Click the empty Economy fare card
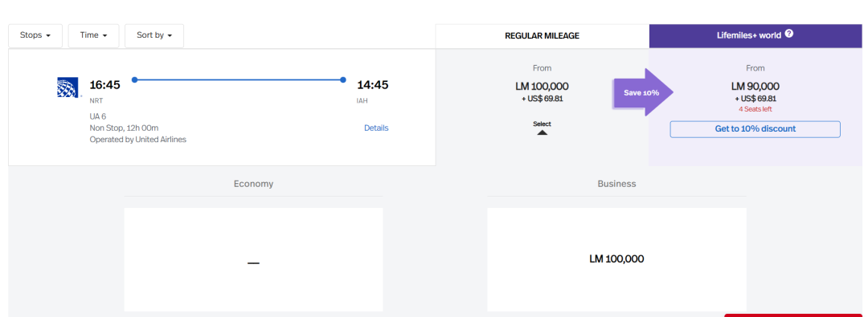 (253, 259)
